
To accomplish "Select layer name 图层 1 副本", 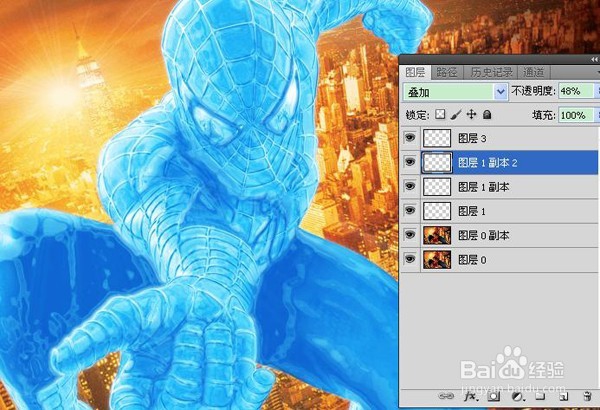I will click(x=484, y=187).
